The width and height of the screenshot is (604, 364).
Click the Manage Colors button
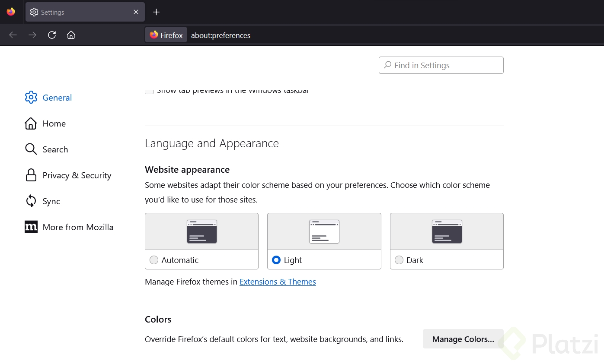tap(463, 339)
